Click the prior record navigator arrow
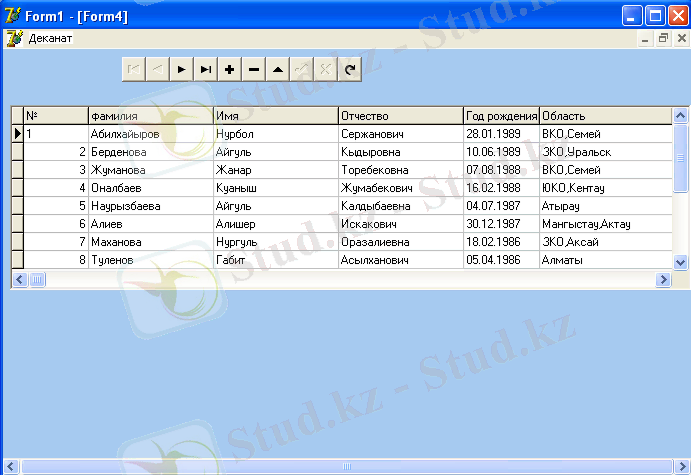Image resolution: width=691 pixels, height=475 pixels. coord(157,69)
